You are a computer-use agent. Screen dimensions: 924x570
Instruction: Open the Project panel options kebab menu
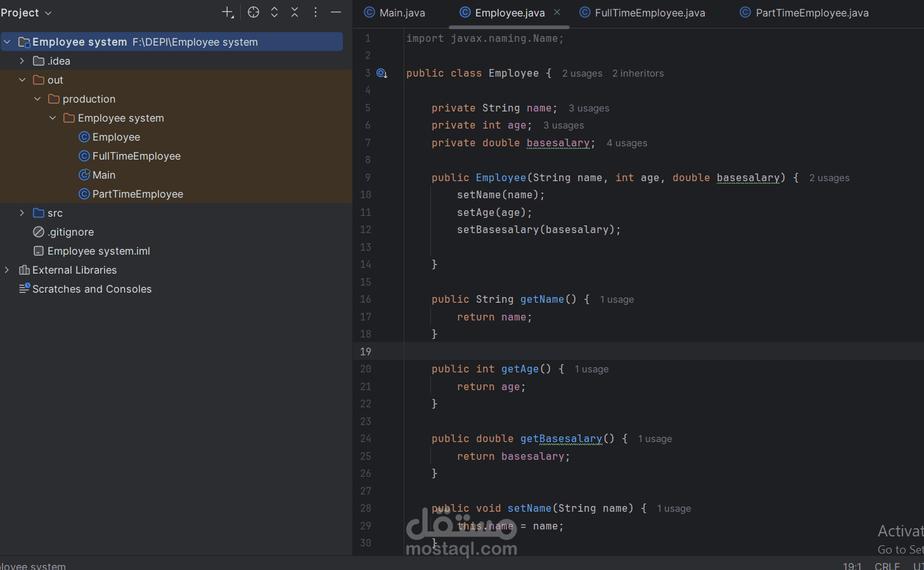click(315, 12)
